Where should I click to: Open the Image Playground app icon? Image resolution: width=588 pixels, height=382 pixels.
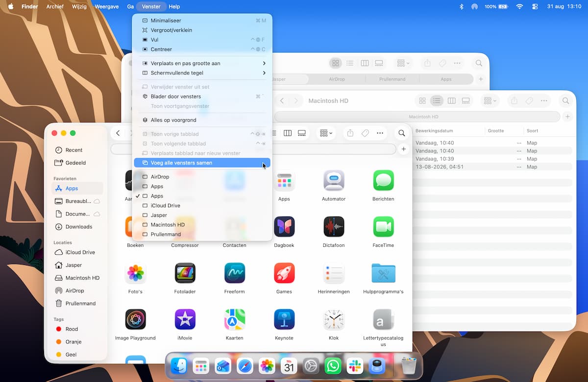(135, 319)
